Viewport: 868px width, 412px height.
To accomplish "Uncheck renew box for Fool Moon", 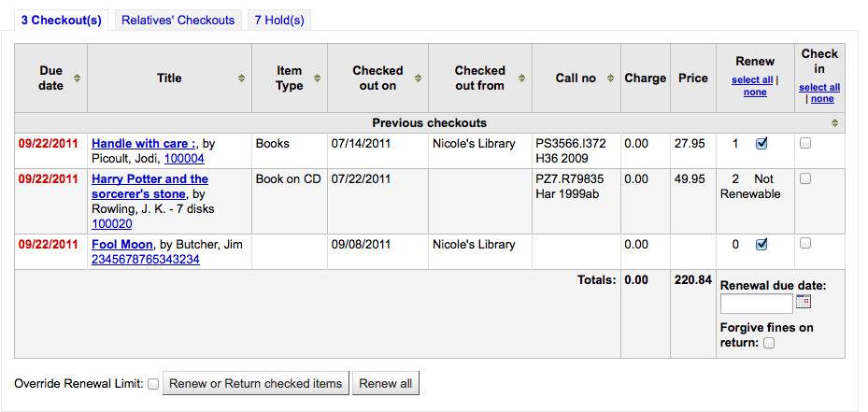I will (761, 244).
